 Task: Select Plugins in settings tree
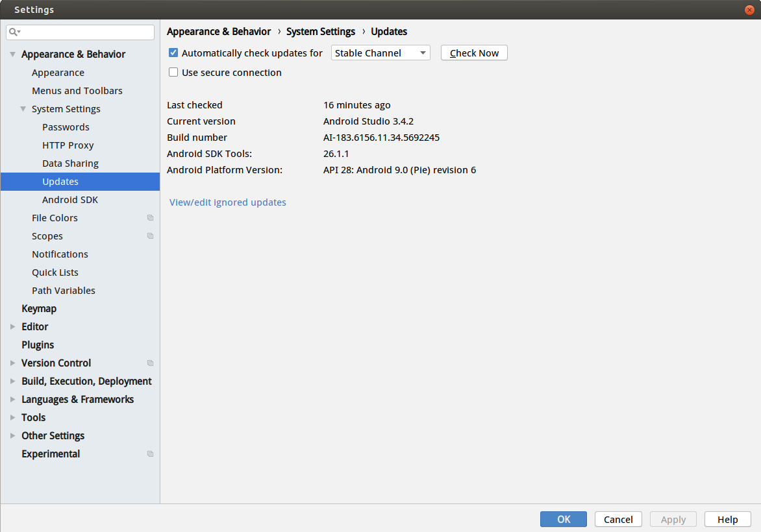(38, 345)
